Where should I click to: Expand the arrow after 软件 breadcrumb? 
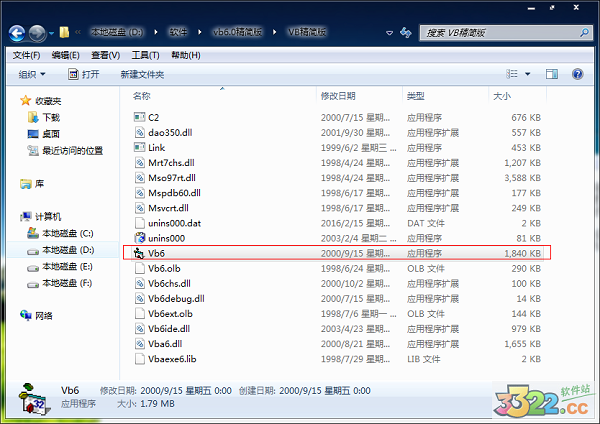(x=200, y=32)
